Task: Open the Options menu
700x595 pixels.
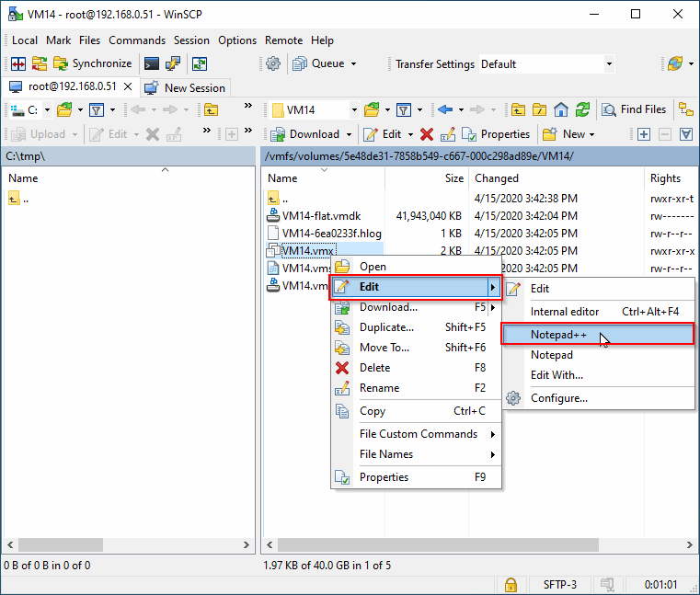Action: click(237, 40)
